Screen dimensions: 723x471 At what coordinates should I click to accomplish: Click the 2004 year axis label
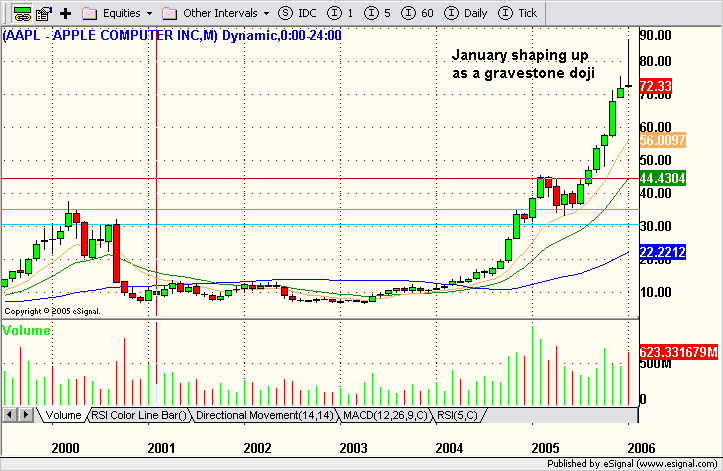coord(449,448)
